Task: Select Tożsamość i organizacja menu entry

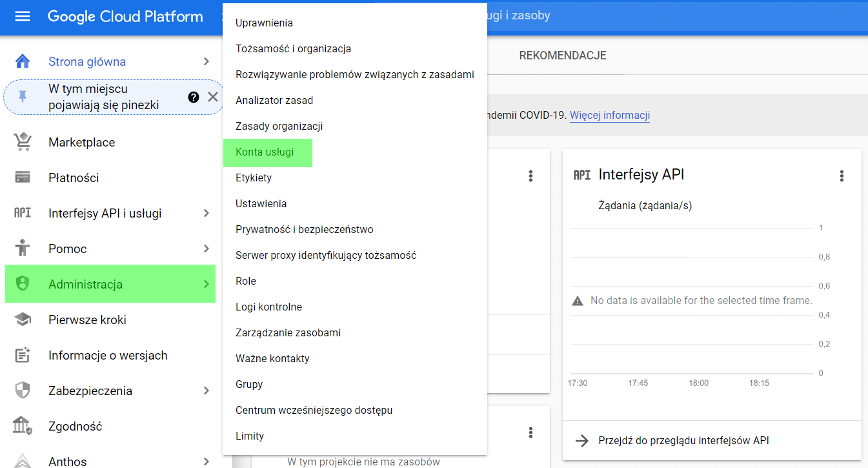Action: [355, 48]
